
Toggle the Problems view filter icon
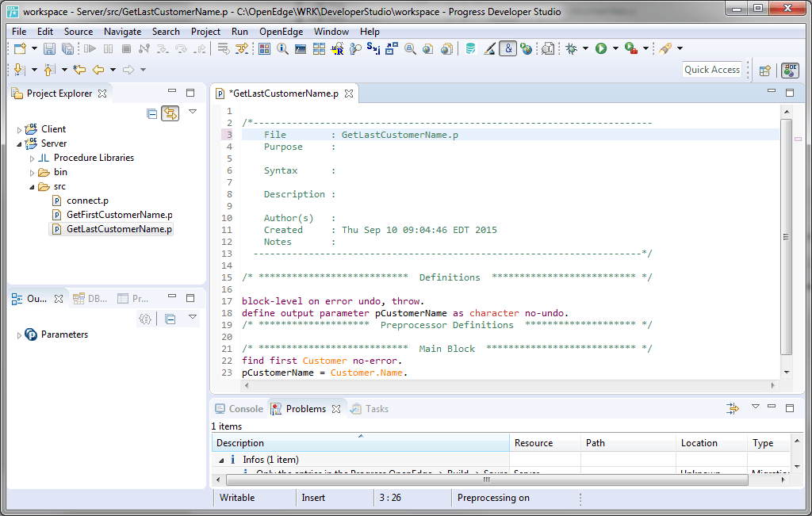[733, 408]
